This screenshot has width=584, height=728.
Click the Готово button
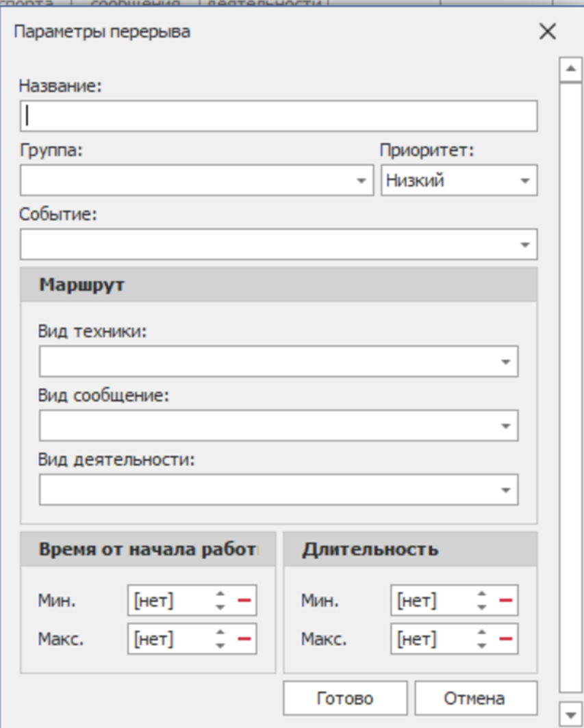pyautogui.click(x=345, y=699)
